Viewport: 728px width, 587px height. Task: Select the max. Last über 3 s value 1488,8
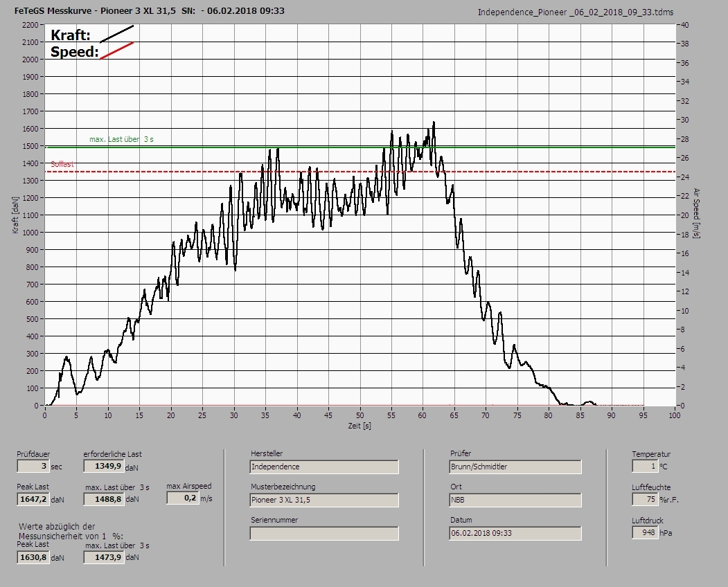point(104,499)
